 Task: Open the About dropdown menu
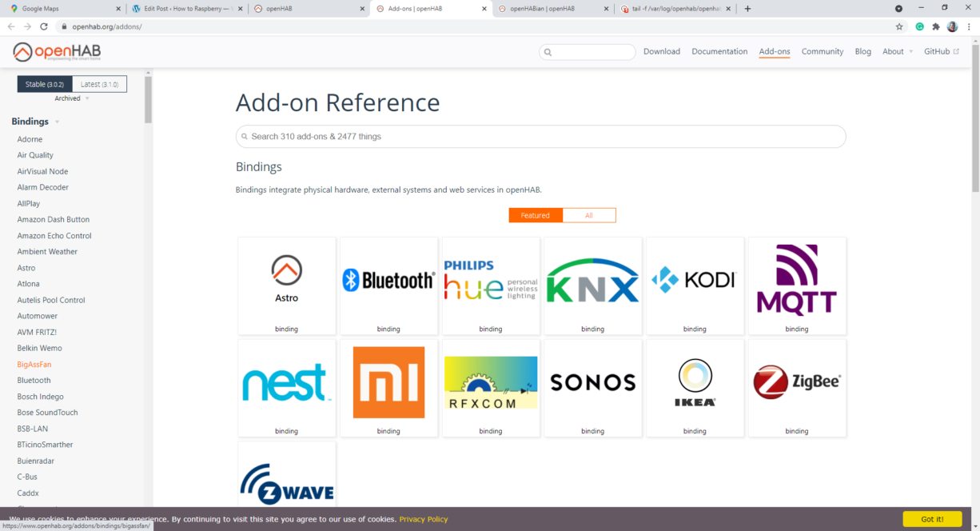tap(897, 51)
